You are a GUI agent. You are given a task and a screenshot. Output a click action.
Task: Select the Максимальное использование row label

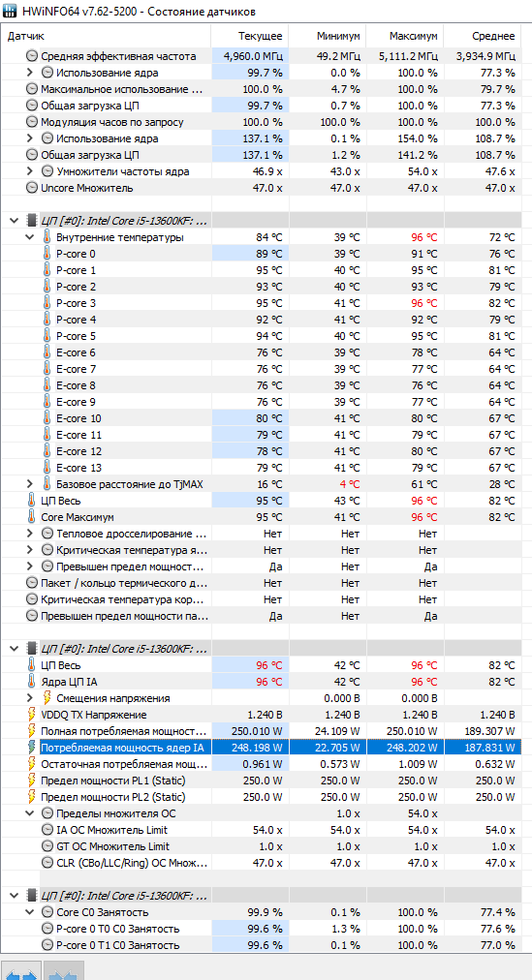[x=121, y=89]
